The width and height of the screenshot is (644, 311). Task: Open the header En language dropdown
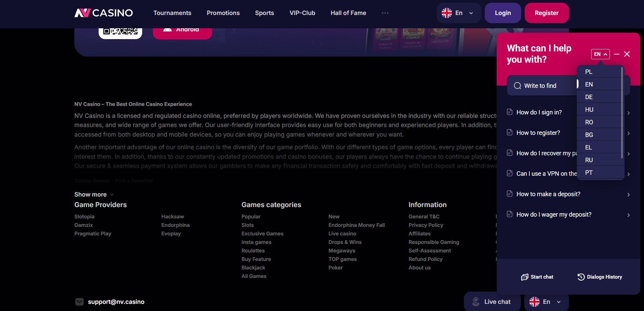pyautogui.click(x=458, y=13)
